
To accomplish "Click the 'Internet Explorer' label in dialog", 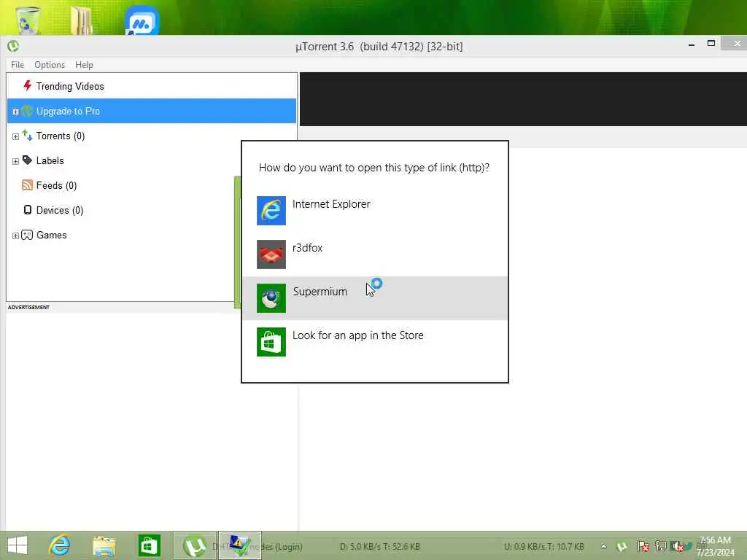I will coord(331,204).
